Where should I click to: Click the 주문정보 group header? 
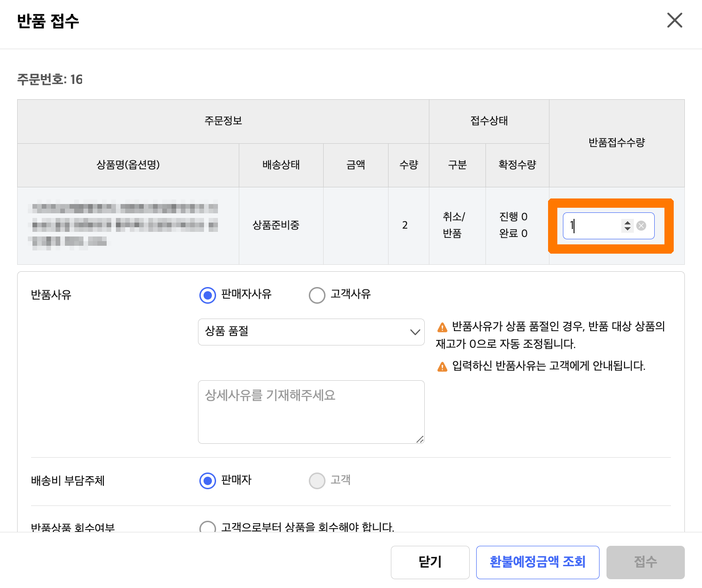[x=223, y=121]
